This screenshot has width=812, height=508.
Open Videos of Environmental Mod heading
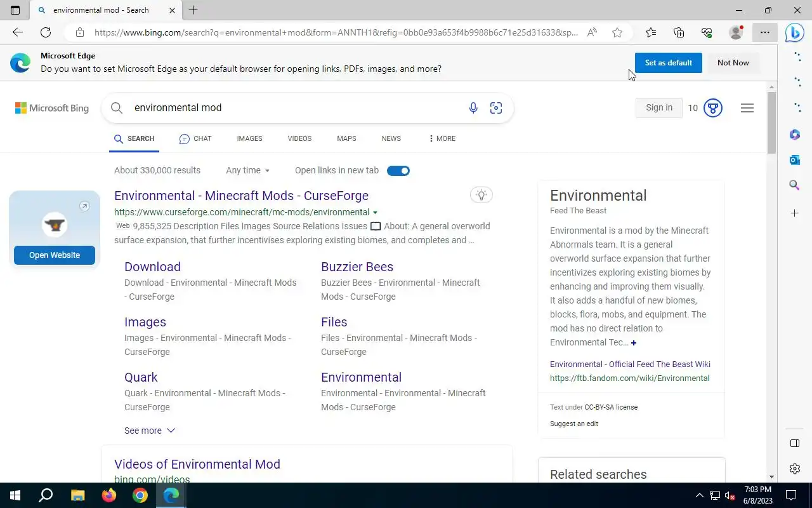pyautogui.click(x=197, y=464)
